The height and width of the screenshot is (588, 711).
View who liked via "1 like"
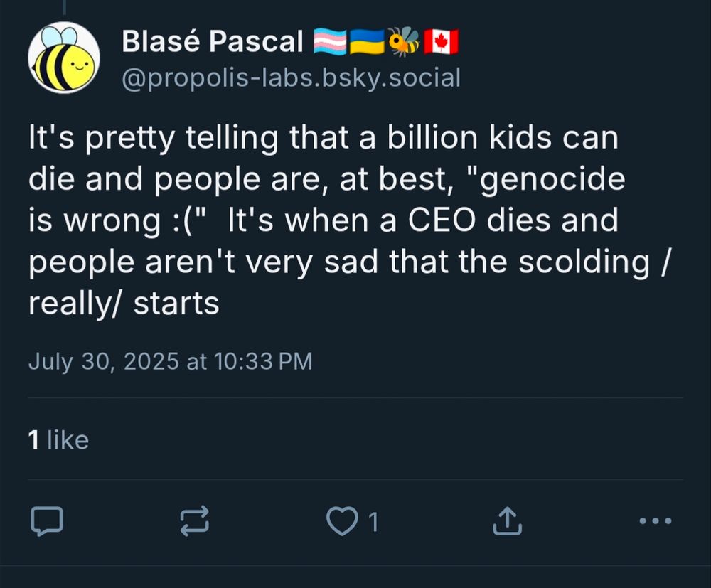58,440
